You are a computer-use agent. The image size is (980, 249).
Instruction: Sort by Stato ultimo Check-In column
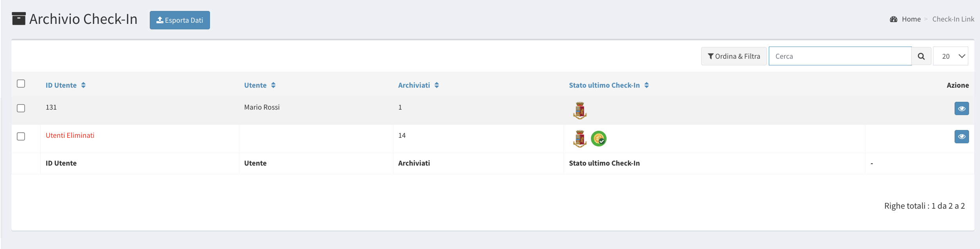[609, 85]
